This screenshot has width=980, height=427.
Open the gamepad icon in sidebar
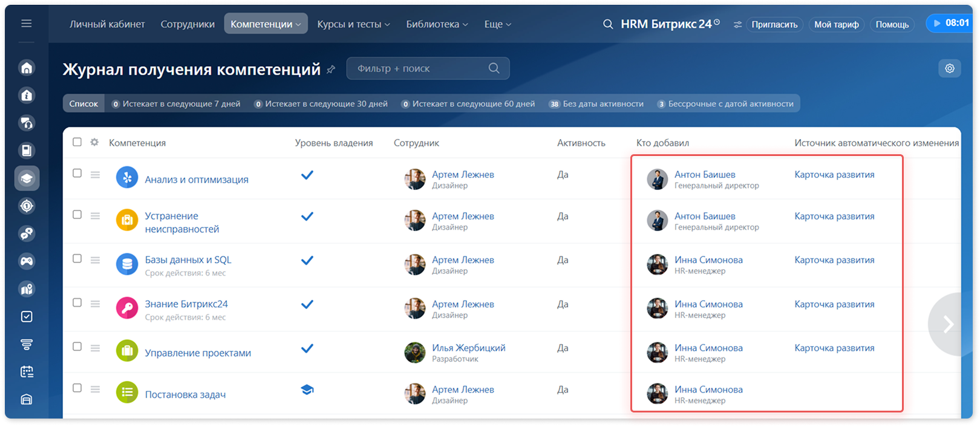point(27,261)
